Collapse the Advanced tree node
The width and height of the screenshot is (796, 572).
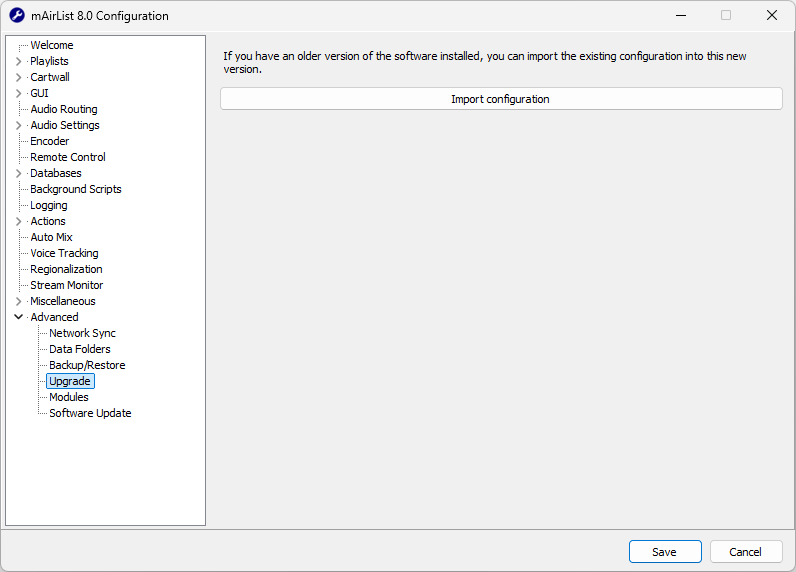[x=18, y=317]
